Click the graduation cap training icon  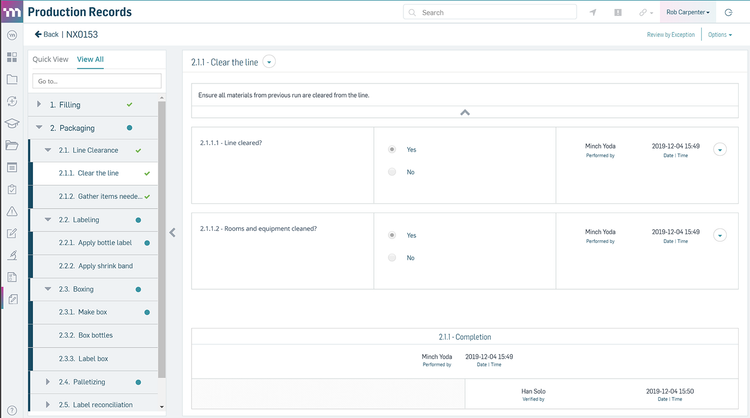point(12,123)
